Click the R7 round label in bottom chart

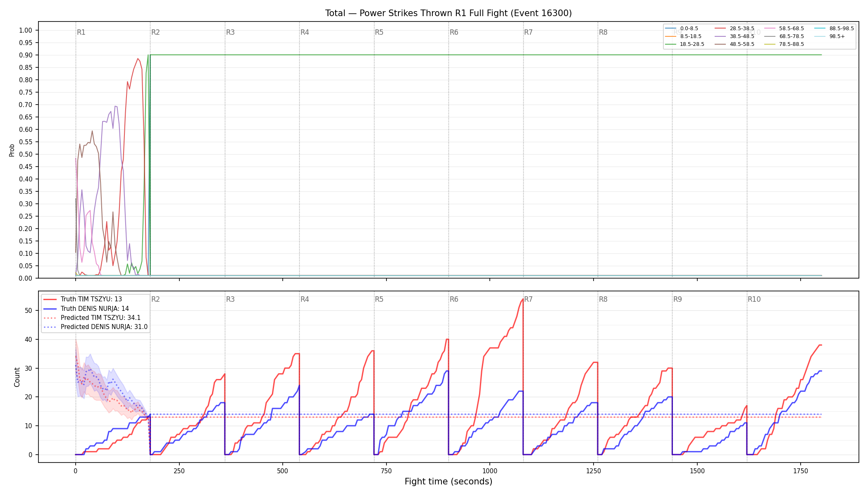(x=528, y=299)
